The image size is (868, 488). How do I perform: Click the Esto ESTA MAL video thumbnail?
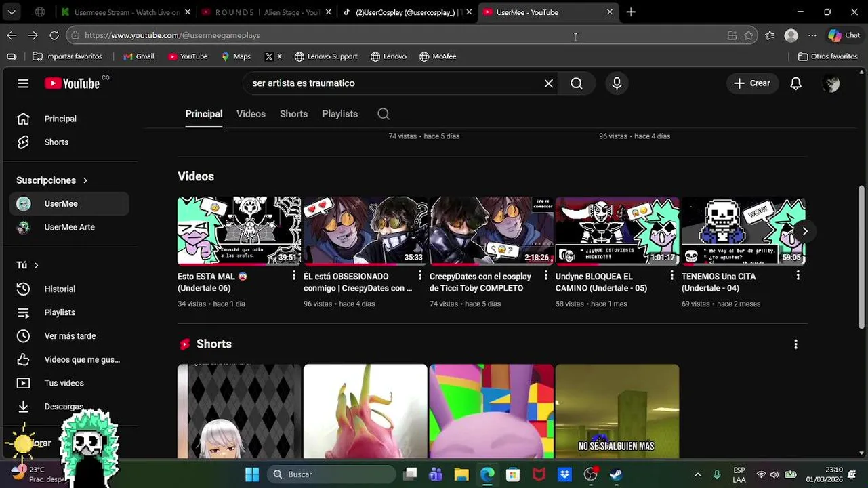pyautogui.click(x=239, y=230)
